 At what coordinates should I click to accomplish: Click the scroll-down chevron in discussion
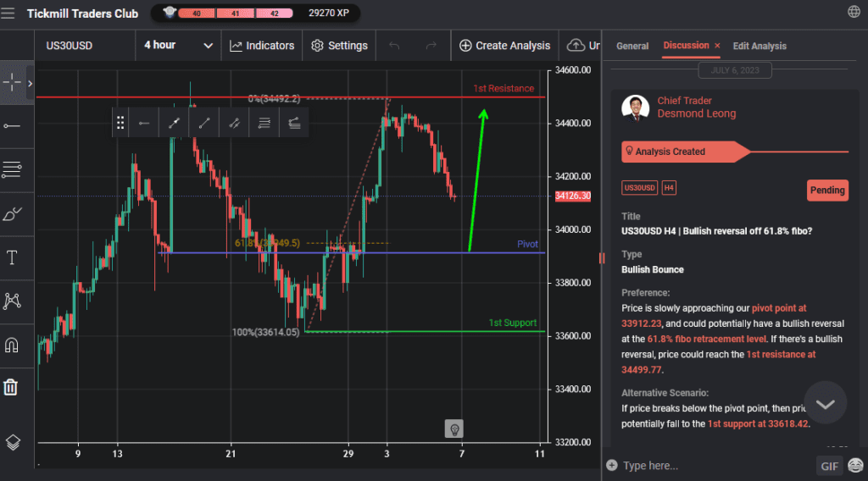[x=825, y=404]
